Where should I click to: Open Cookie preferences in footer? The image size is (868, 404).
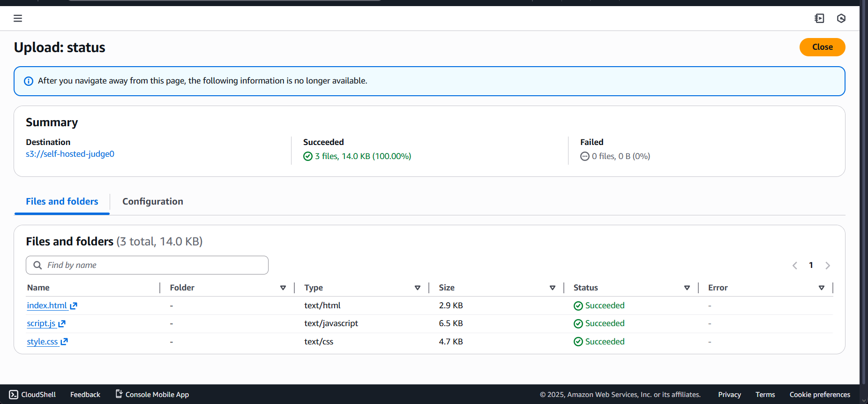[x=820, y=395]
